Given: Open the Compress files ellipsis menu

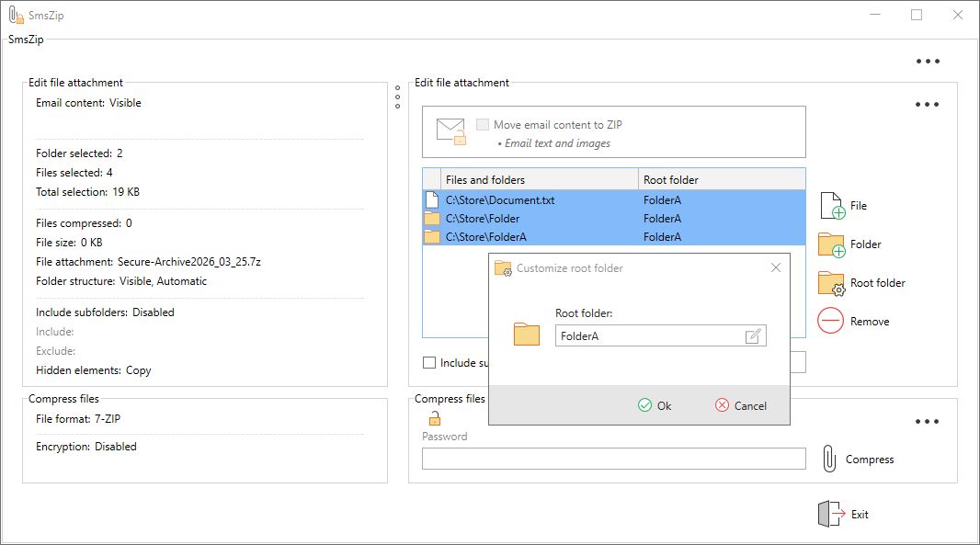Looking at the screenshot, I should [x=928, y=420].
